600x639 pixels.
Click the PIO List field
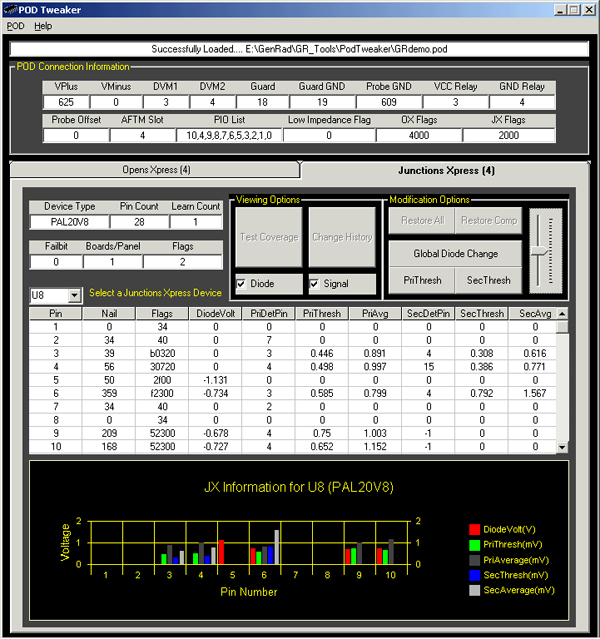(229, 135)
